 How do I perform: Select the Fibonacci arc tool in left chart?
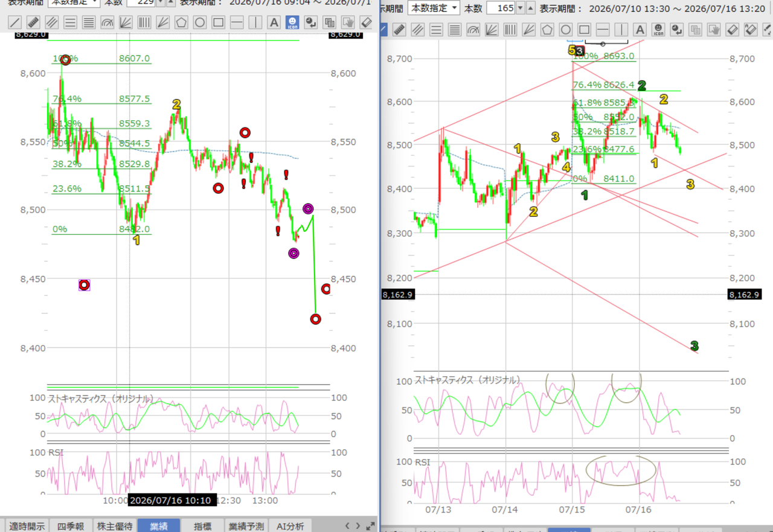[x=107, y=23]
